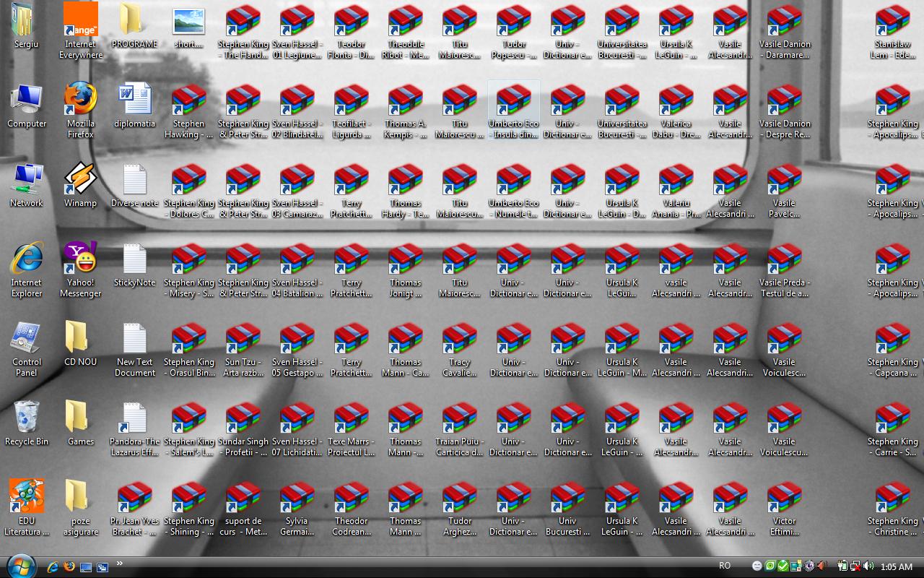This screenshot has width=924, height=578.
Task: Select the Mozilla Firefox desktop shortcut
Action: [x=80, y=100]
